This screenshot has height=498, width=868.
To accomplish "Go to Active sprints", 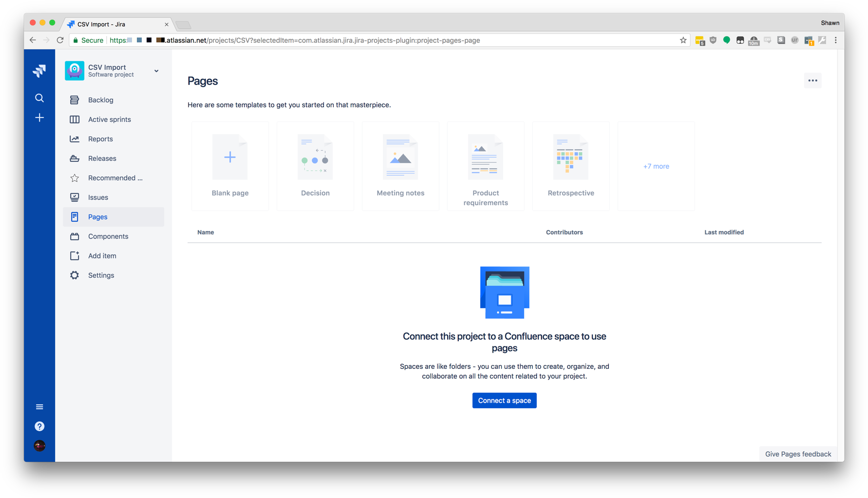I will tap(109, 119).
